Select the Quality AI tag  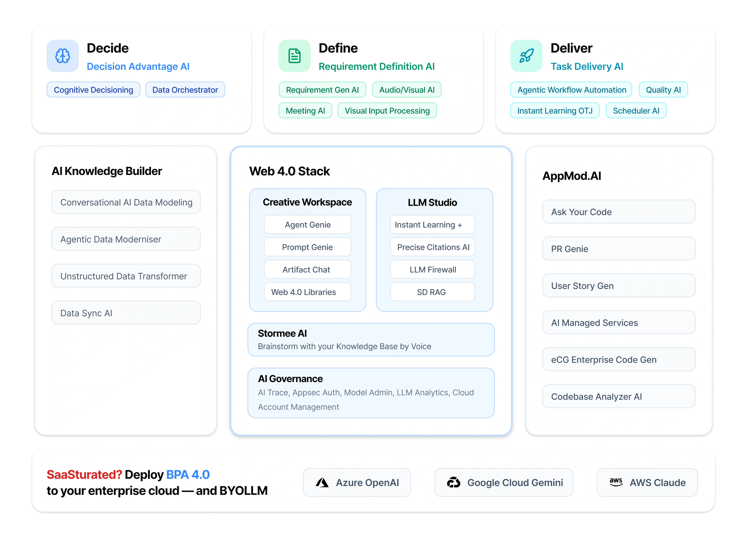[663, 90]
